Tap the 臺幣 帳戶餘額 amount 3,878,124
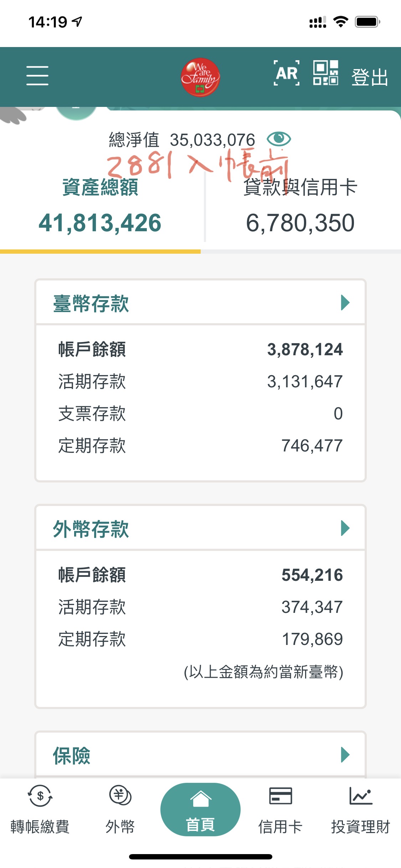Image resolution: width=401 pixels, height=868 pixels. click(x=305, y=350)
